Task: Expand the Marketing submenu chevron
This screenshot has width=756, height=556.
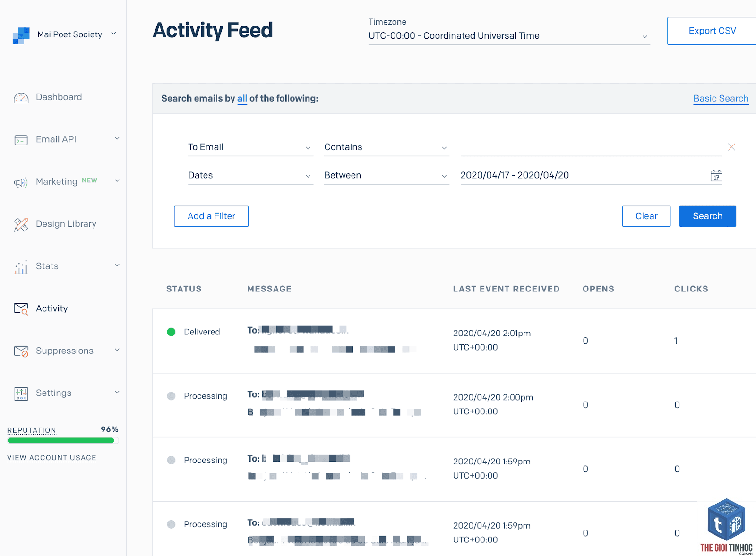Action: 117,180
